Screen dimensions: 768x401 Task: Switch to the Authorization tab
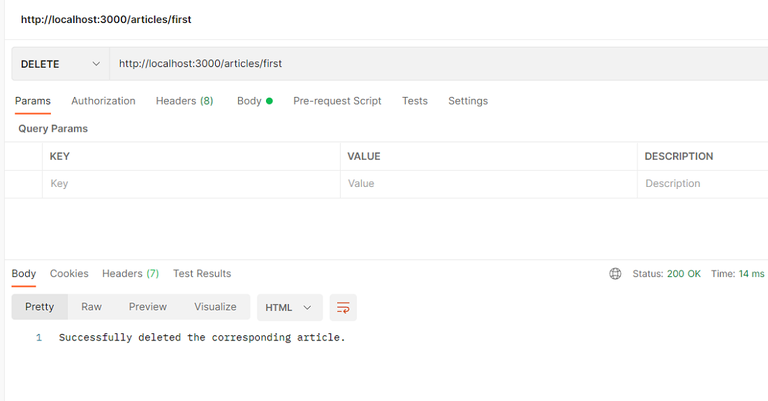103,101
